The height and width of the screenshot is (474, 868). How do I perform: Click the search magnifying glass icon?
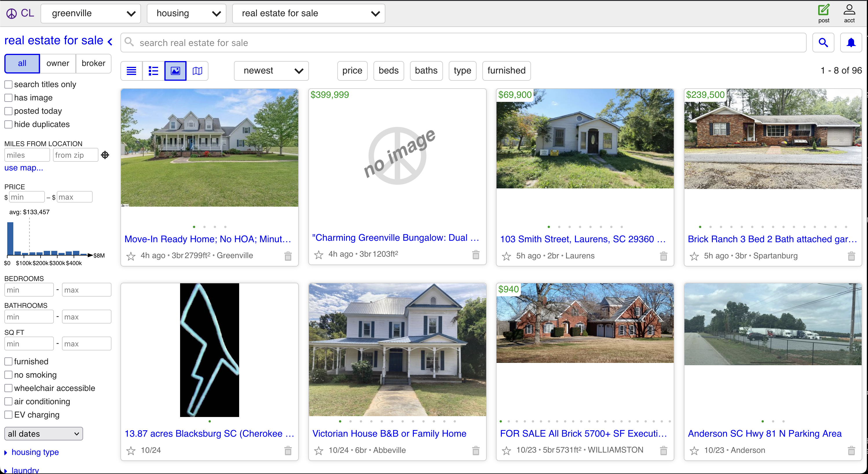coord(823,43)
